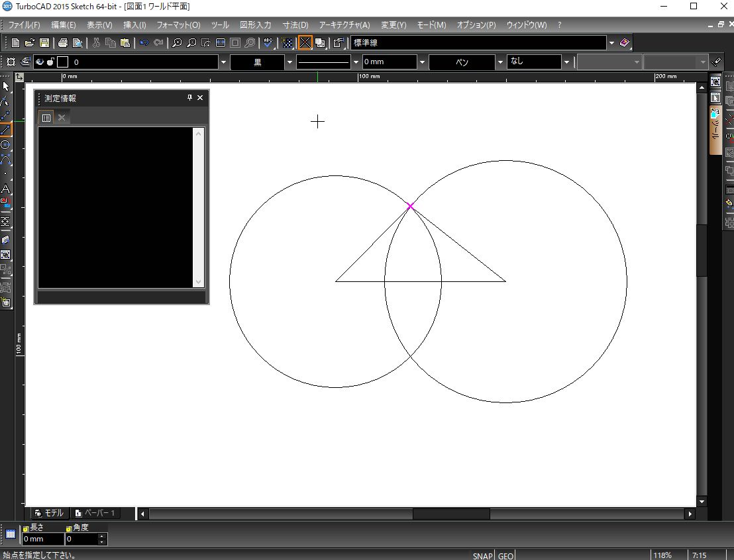Switch to the ペーパー 1 tab
734x560 pixels.
[x=95, y=513]
